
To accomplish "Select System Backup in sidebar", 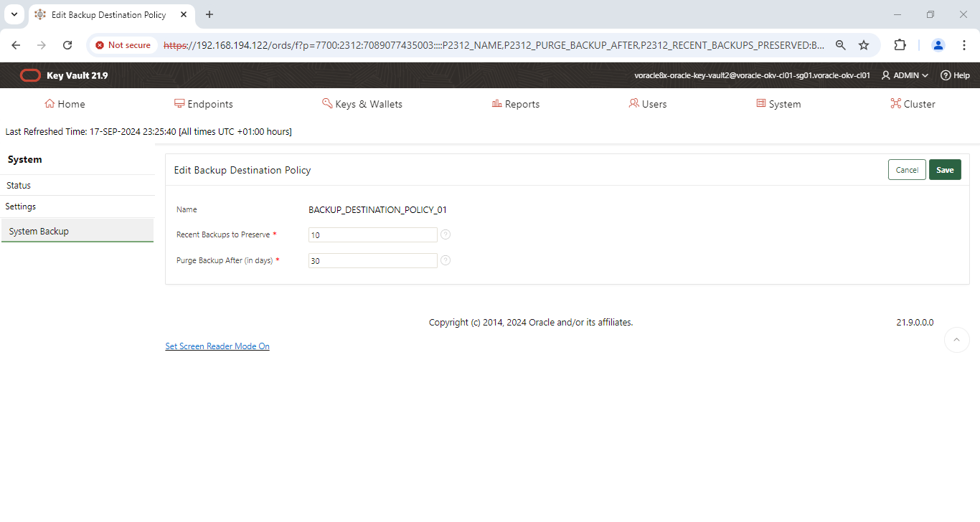I will tap(77, 231).
